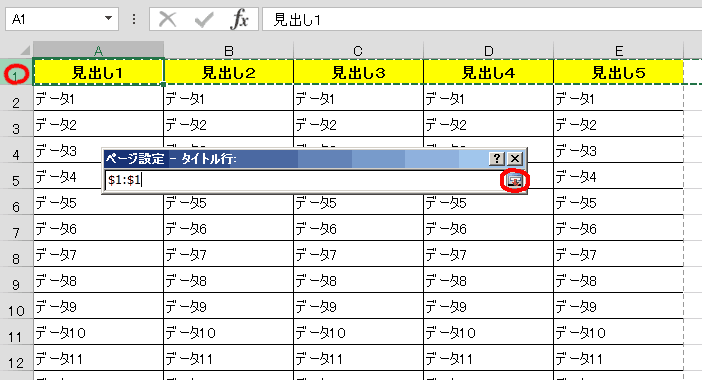Open the Name Box dropdown arrow
This screenshot has width=702, height=380.
(108, 19)
